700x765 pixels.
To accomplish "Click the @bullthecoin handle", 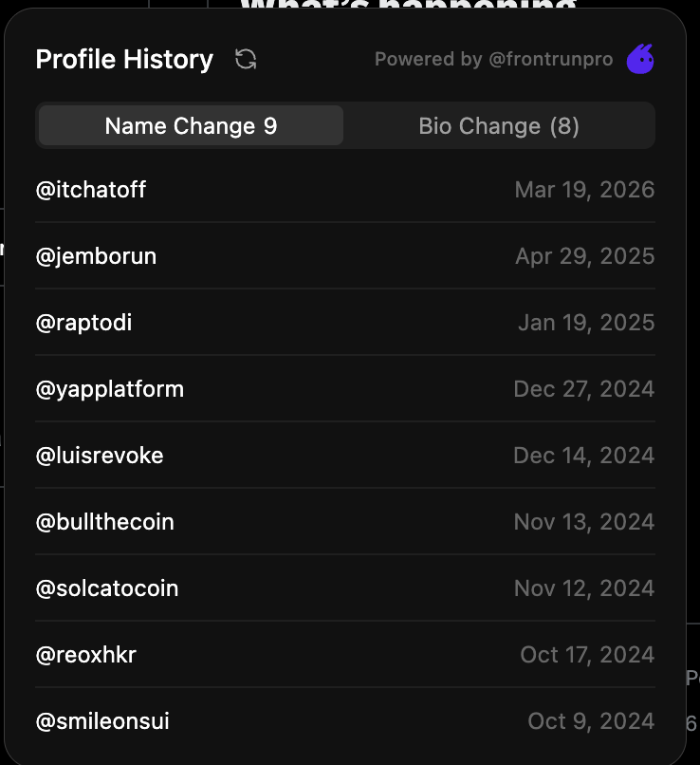I will pos(104,522).
